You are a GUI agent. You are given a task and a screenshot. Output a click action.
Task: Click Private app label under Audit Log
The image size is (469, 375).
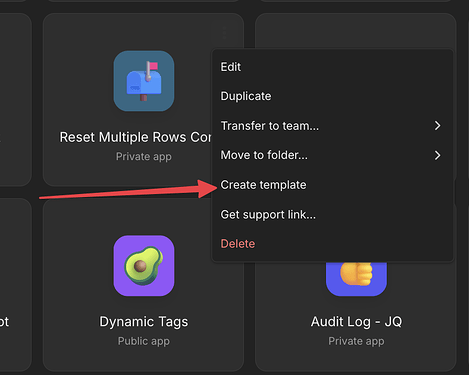point(356,341)
